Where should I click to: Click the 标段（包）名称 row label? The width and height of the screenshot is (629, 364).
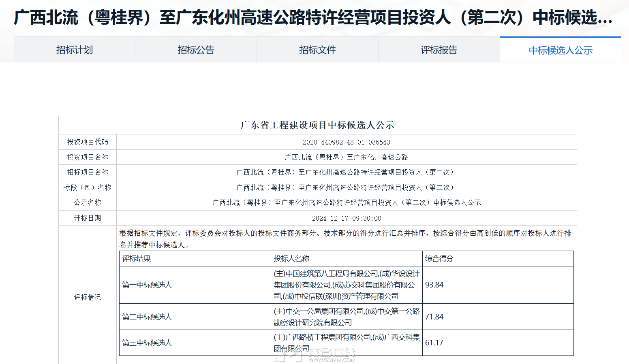[88, 187]
